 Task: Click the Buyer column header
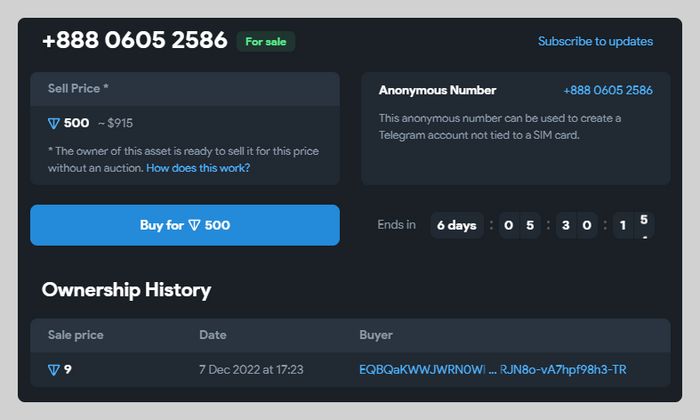click(376, 335)
